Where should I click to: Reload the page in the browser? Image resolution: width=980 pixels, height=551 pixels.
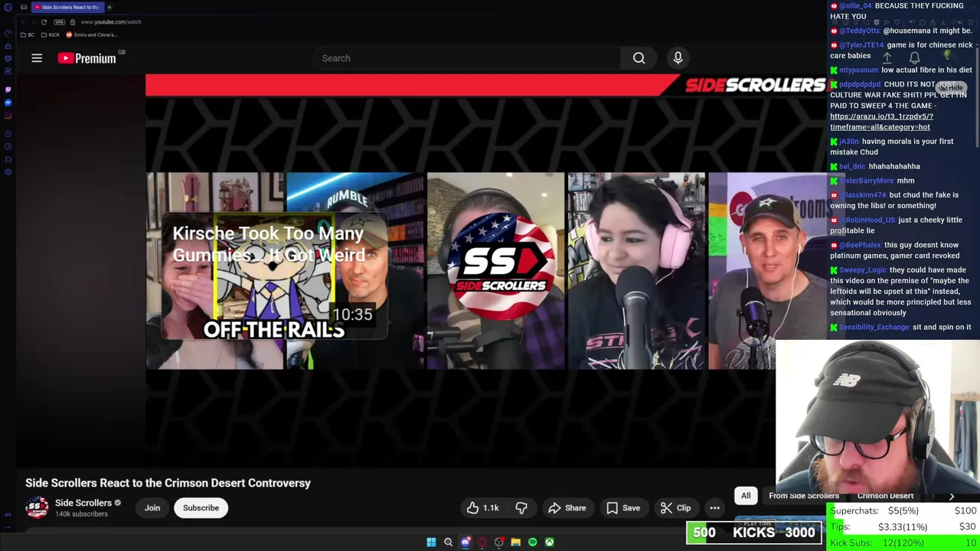[44, 22]
